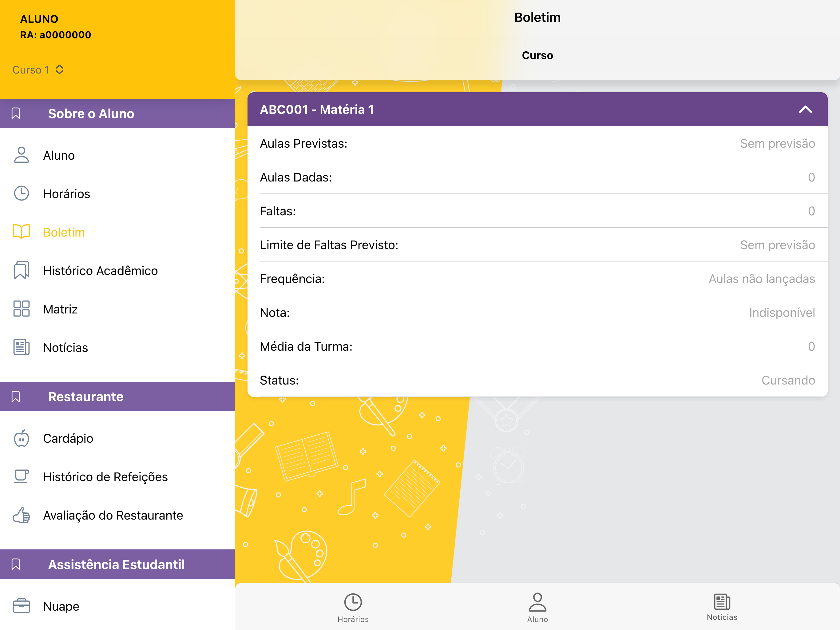Screen dimensions: 840x630
Task: Go to Horários in the sidebar
Action: (117, 193)
